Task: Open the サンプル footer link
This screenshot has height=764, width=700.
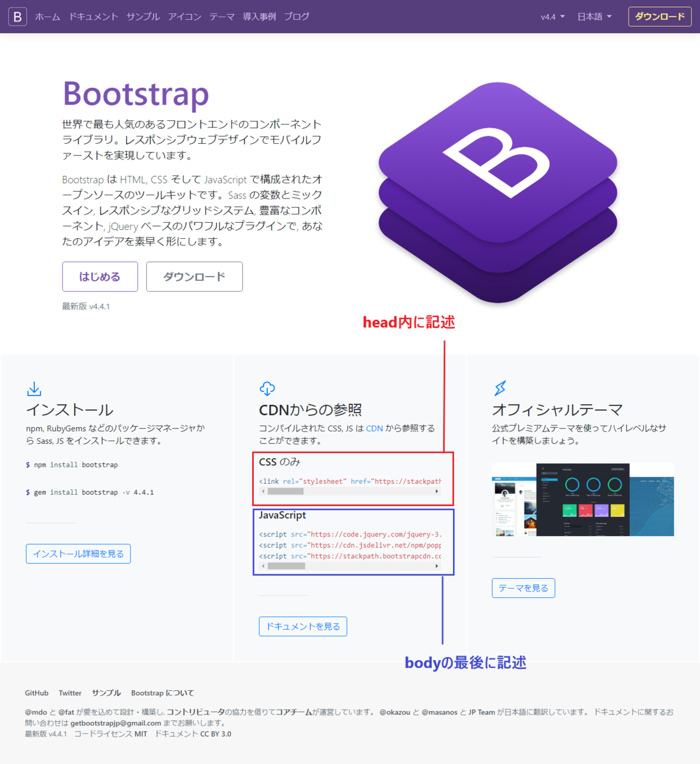Action: point(106,693)
